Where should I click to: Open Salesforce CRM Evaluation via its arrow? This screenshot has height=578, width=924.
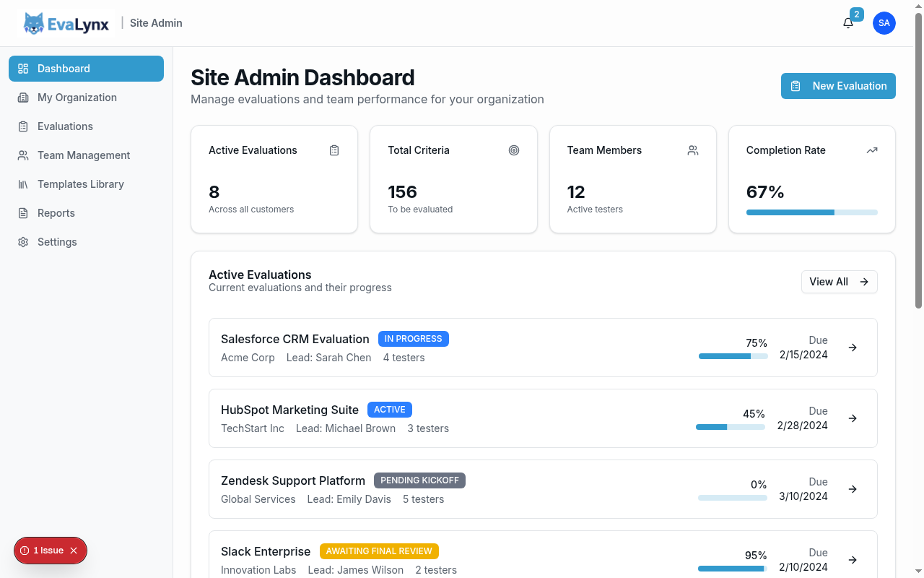[x=853, y=348]
